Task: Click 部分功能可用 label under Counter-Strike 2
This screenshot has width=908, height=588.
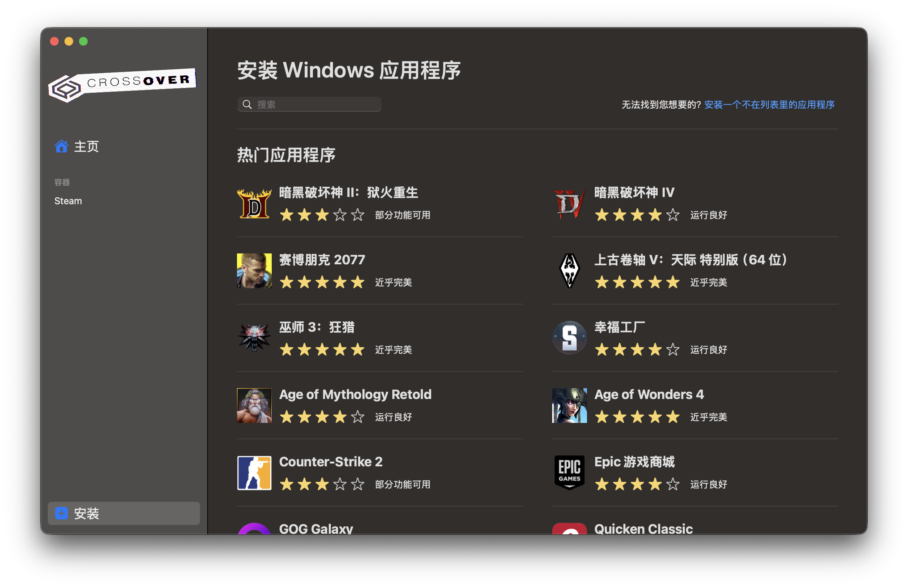Action: (403, 484)
